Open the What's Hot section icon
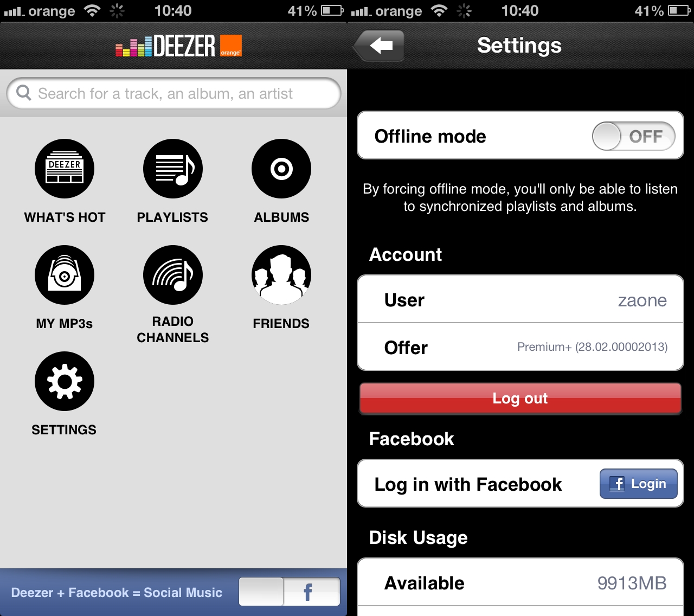Screen dimensions: 694x616 [65, 169]
